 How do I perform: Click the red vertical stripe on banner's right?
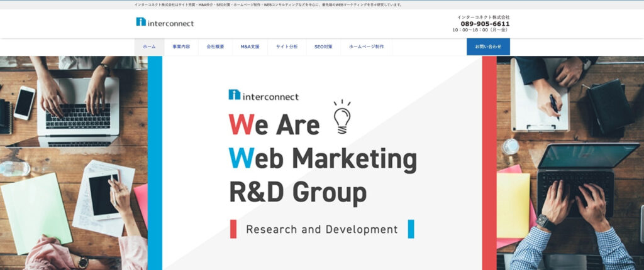489,163
